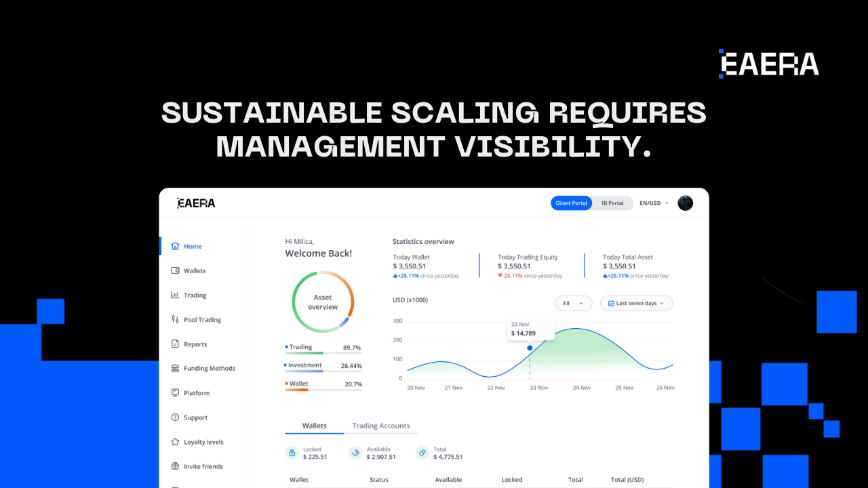Click the calendar icon in date filter
The width and height of the screenshot is (868, 488).
pyautogui.click(x=611, y=303)
